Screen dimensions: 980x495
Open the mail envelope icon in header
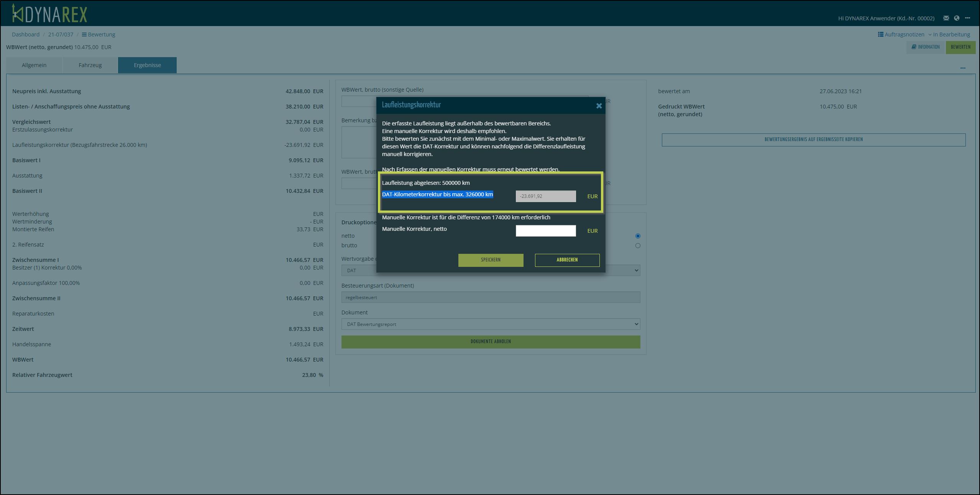coord(946,18)
